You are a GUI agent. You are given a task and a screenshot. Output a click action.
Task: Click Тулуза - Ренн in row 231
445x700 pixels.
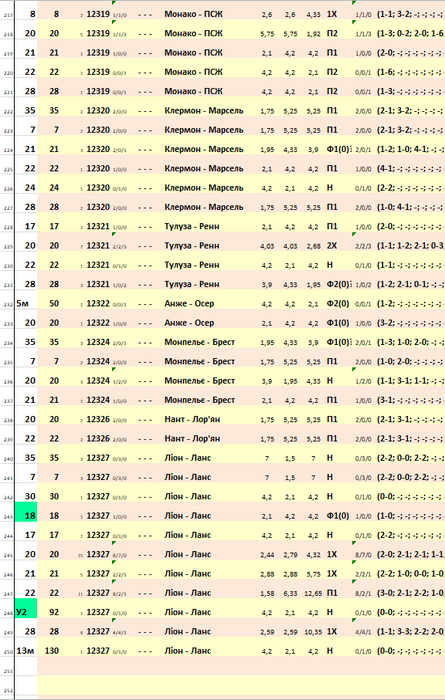(192, 284)
